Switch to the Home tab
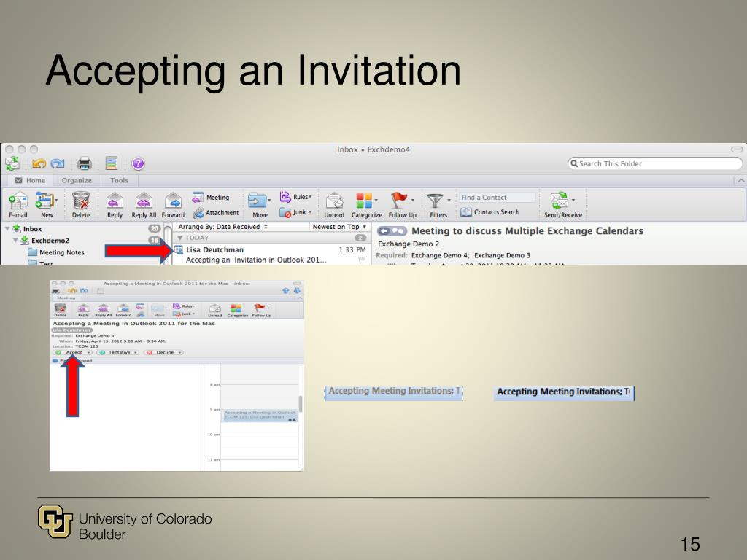The width and height of the screenshot is (747, 560). click(29, 181)
